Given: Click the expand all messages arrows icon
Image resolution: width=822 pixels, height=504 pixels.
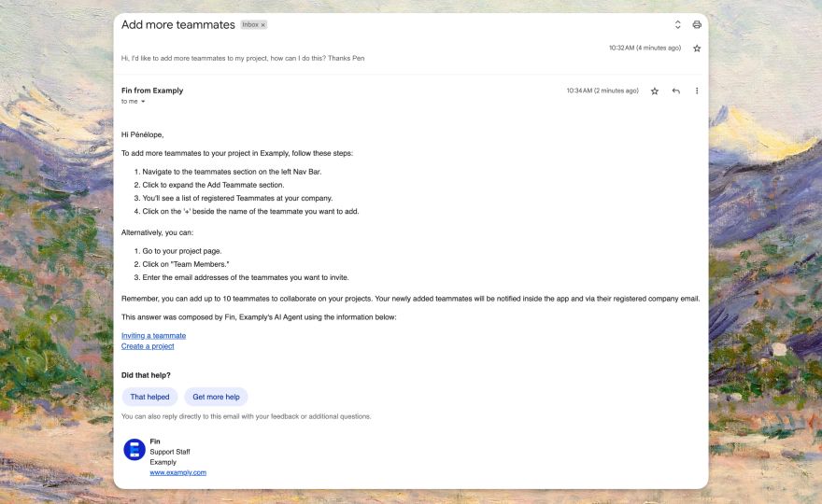Looking at the screenshot, I should click(678, 24).
